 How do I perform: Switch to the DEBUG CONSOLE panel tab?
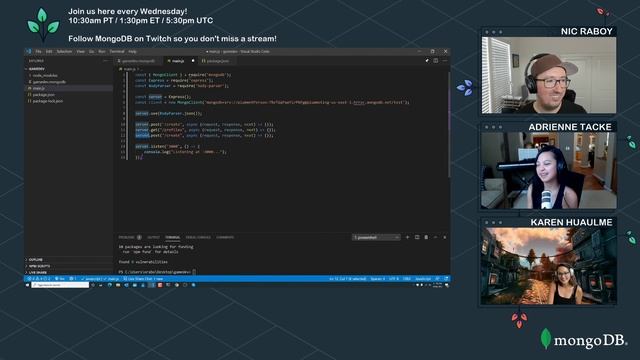click(198, 237)
